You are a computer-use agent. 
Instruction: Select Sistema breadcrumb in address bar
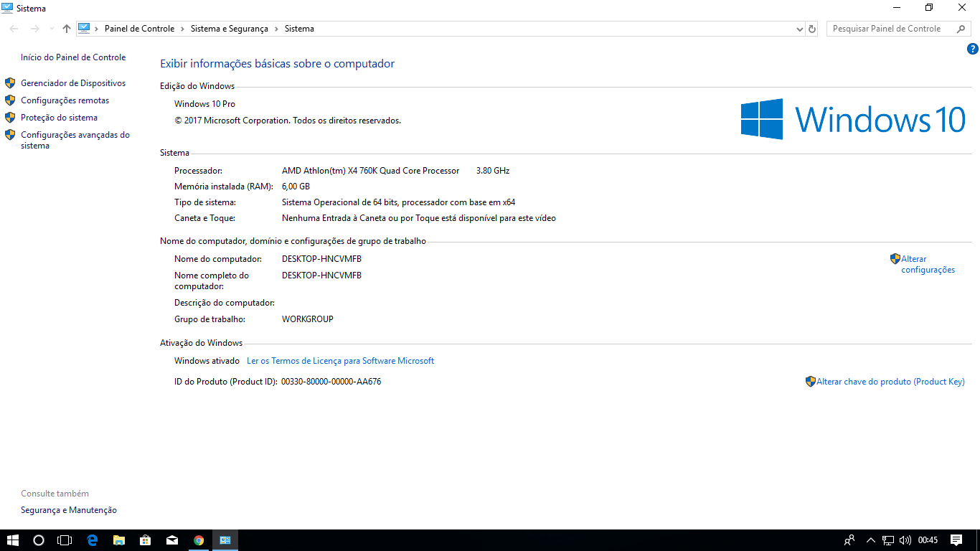[x=299, y=29]
